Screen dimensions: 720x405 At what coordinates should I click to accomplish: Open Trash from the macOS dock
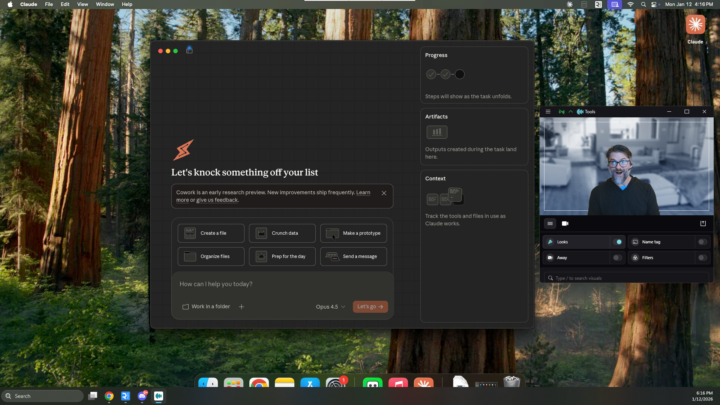click(512, 382)
